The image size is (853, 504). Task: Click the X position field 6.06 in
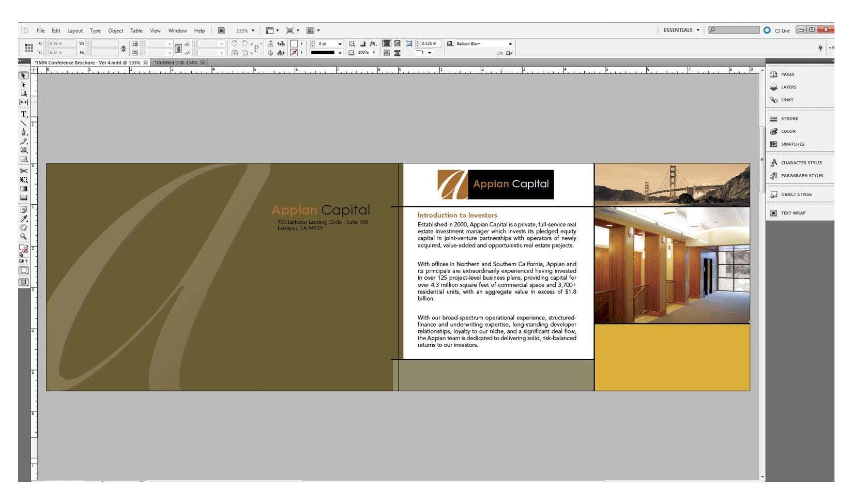pos(62,44)
